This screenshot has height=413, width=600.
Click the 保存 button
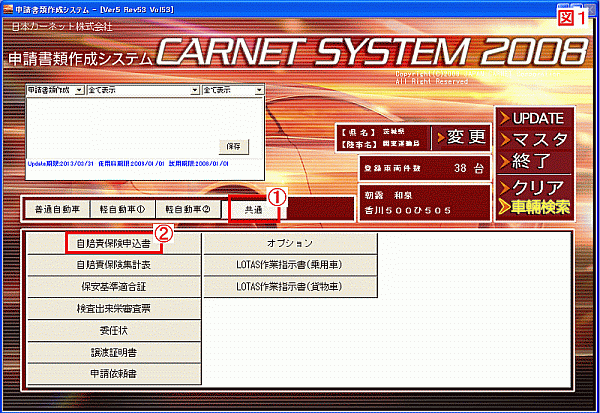233,147
